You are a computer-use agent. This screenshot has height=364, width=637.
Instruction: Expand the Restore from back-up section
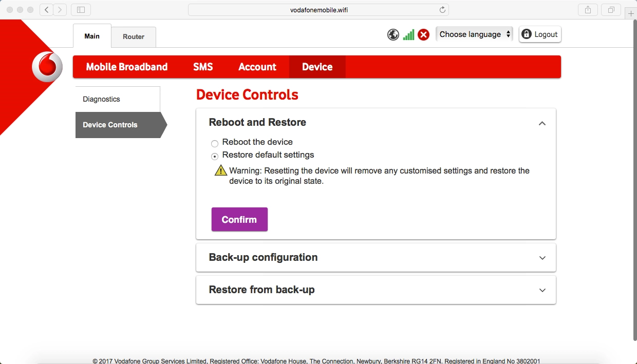(x=542, y=290)
